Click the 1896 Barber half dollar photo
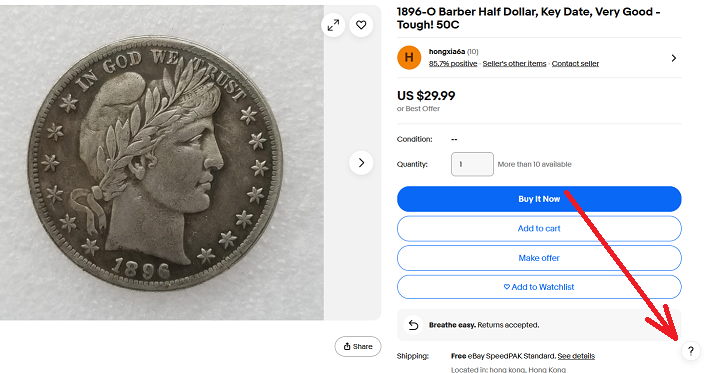 click(x=162, y=162)
